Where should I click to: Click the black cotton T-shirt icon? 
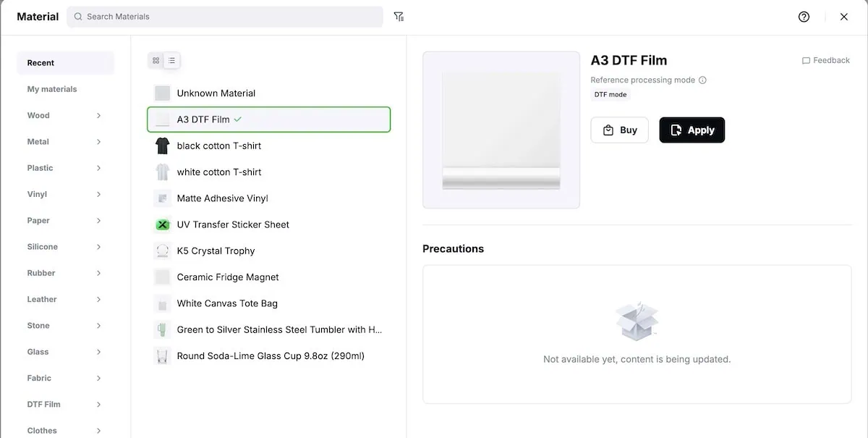pos(162,146)
